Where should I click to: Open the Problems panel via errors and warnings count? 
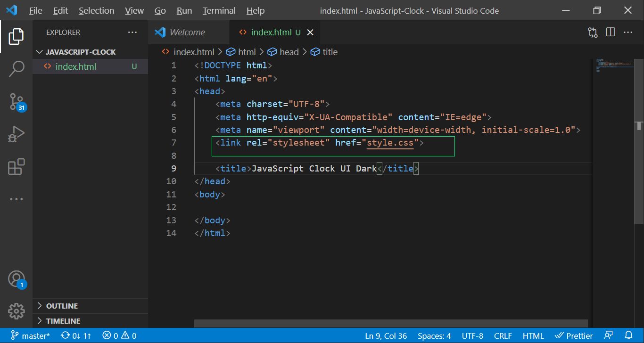point(119,336)
